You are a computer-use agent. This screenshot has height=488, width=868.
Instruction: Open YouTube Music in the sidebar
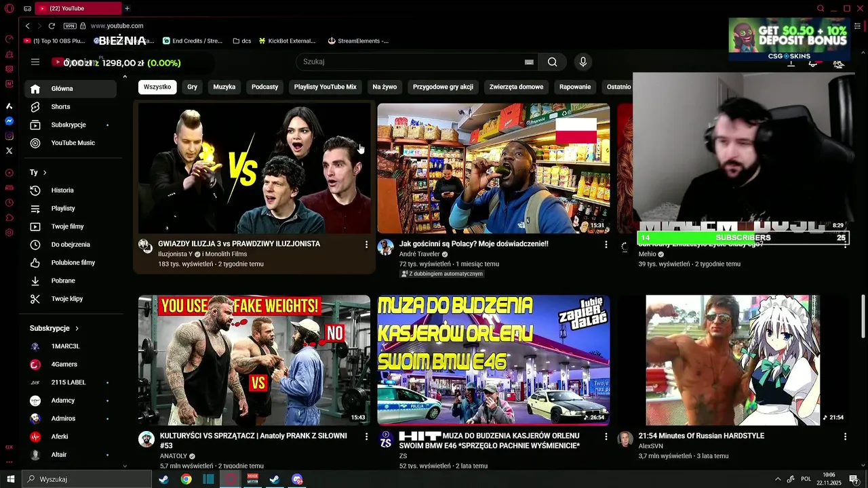(71, 143)
